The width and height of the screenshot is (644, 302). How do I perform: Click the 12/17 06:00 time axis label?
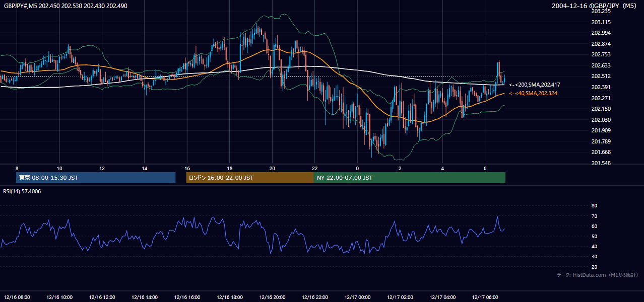pyautogui.click(x=485, y=297)
